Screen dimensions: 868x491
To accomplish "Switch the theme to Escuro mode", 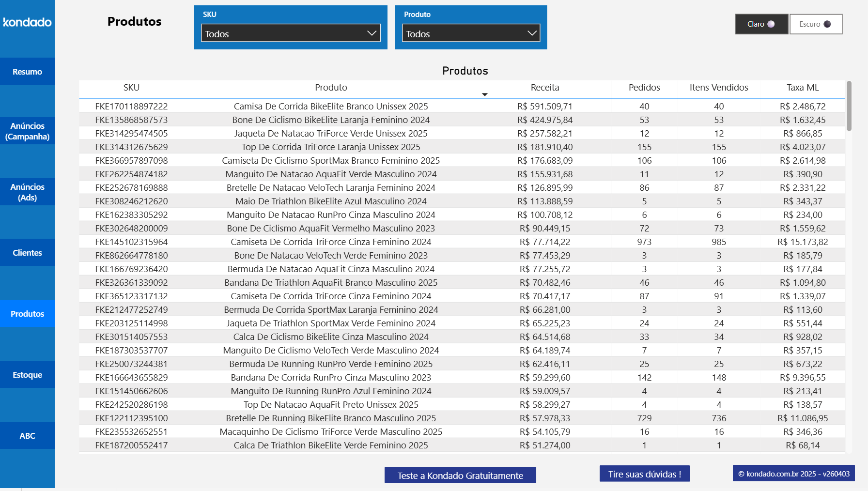I will click(815, 24).
